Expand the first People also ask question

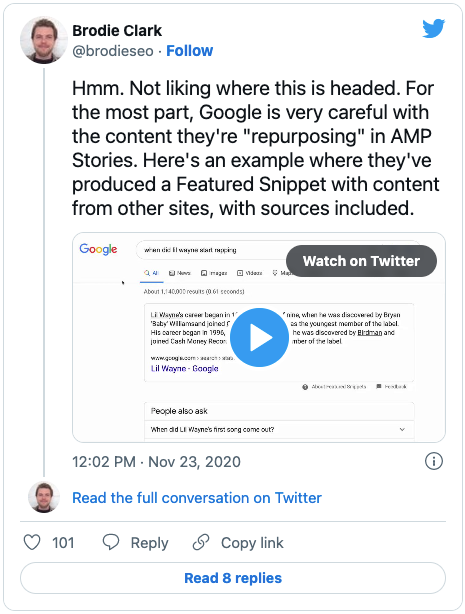[279, 430]
